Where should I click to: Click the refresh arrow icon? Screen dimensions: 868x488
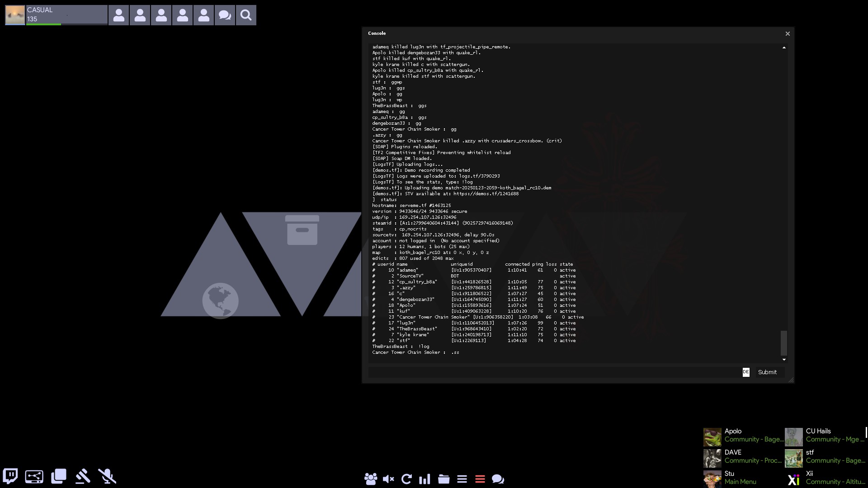pyautogui.click(x=406, y=479)
